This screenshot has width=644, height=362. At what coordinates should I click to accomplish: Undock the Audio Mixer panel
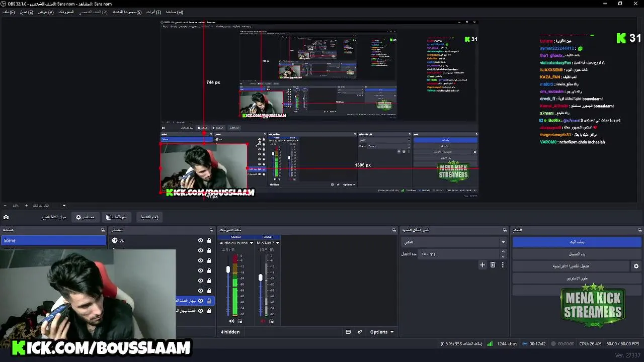coord(394,230)
